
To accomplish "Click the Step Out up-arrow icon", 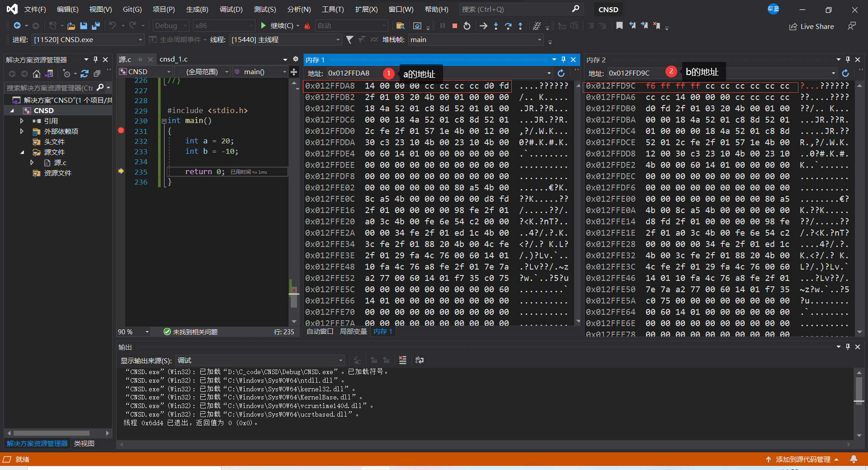I will tap(520, 26).
